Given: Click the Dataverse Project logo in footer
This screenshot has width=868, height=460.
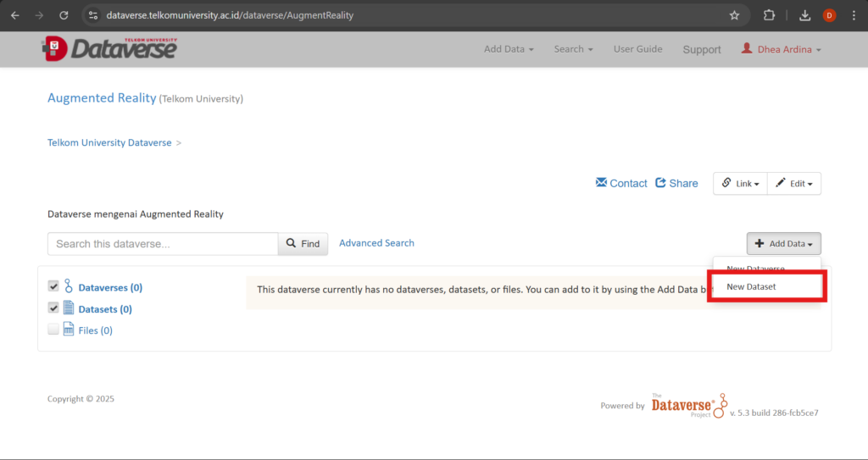Looking at the screenshot, I should tap(689, 406).
